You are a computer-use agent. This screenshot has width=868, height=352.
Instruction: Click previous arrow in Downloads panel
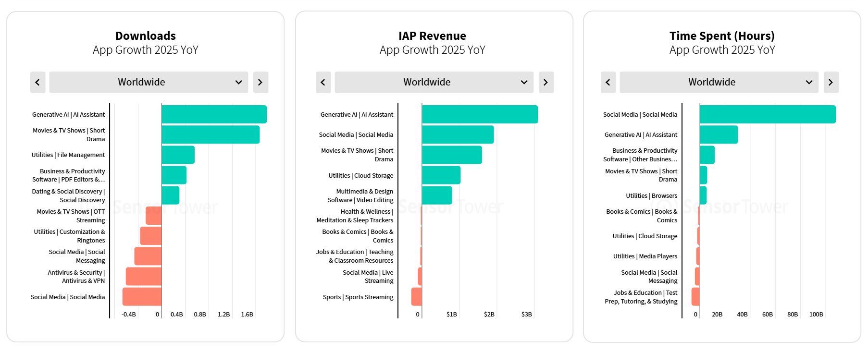tap(37, 82)
